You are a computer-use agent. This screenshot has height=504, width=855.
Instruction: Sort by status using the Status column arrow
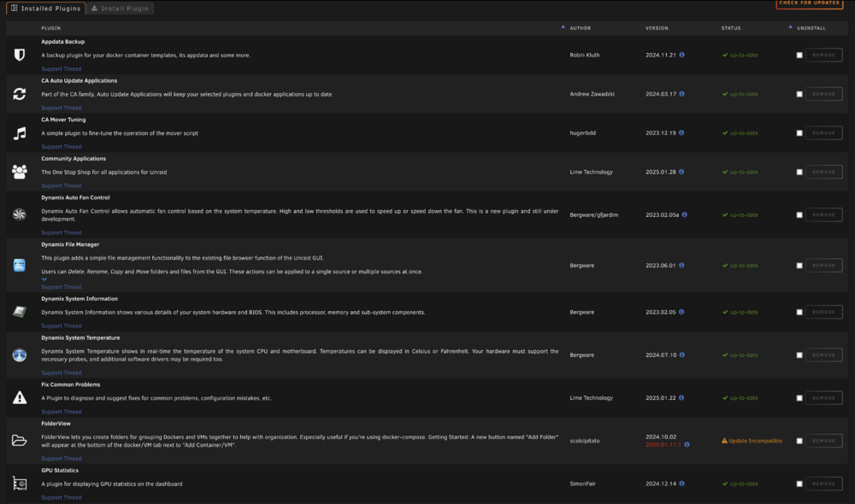(790, 26)
